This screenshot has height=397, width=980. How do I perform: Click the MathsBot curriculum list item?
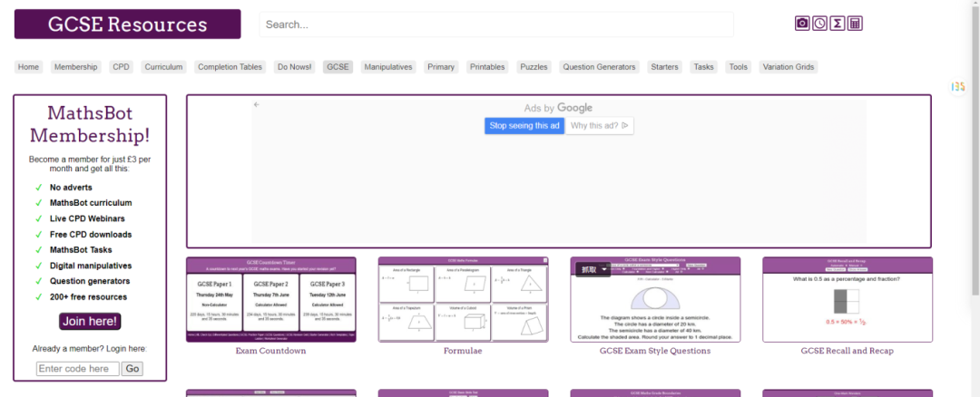pyautogui.click(x=91, y=203)
